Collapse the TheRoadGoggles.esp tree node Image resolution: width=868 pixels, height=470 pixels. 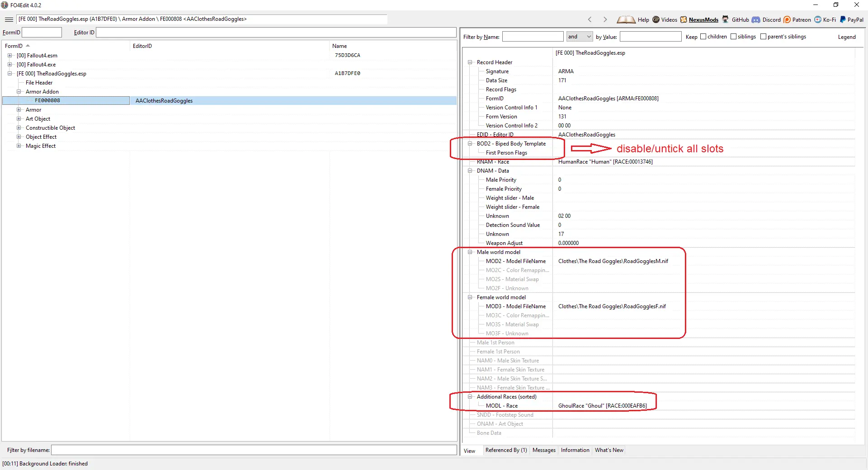tap(9, 74)
